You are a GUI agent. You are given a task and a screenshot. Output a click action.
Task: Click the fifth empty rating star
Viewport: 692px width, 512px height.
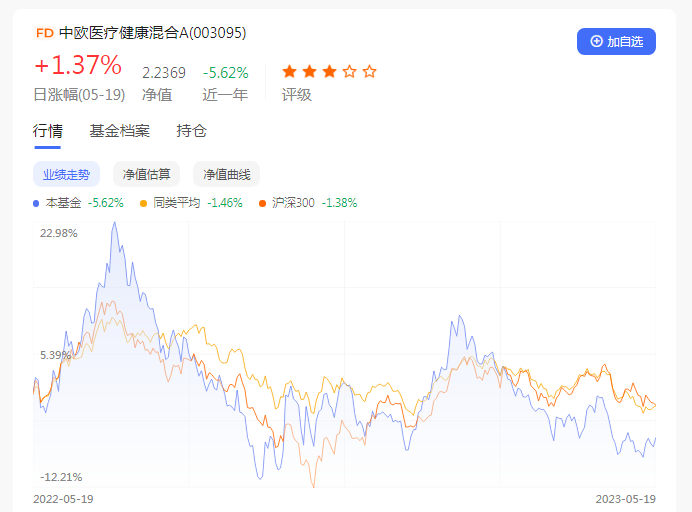pos(370,71)
